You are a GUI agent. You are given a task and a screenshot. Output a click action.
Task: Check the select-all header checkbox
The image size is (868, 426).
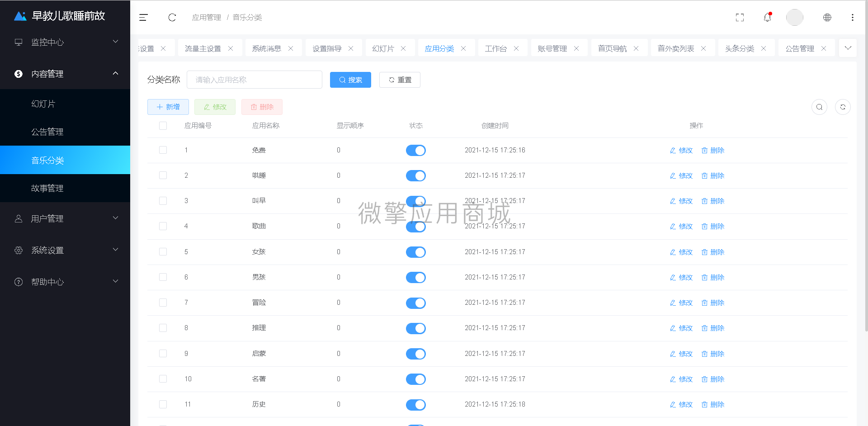pyautogui.click(x=163, y=126)
